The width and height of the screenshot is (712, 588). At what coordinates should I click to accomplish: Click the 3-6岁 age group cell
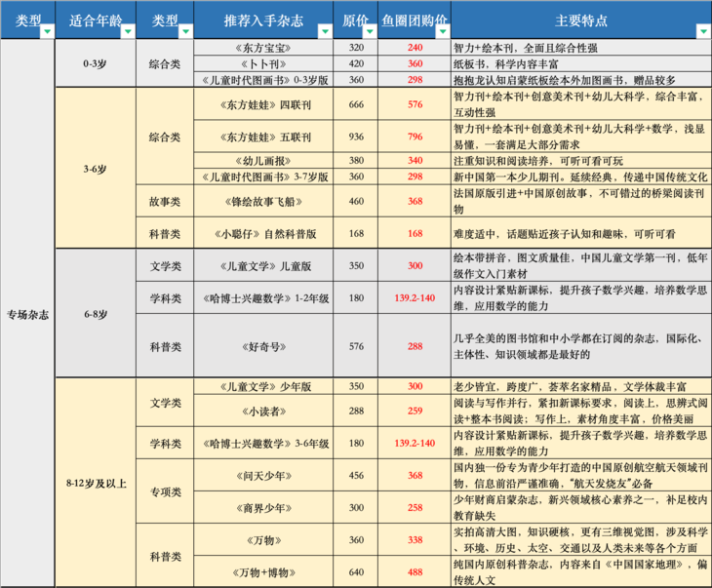(96, 167)
